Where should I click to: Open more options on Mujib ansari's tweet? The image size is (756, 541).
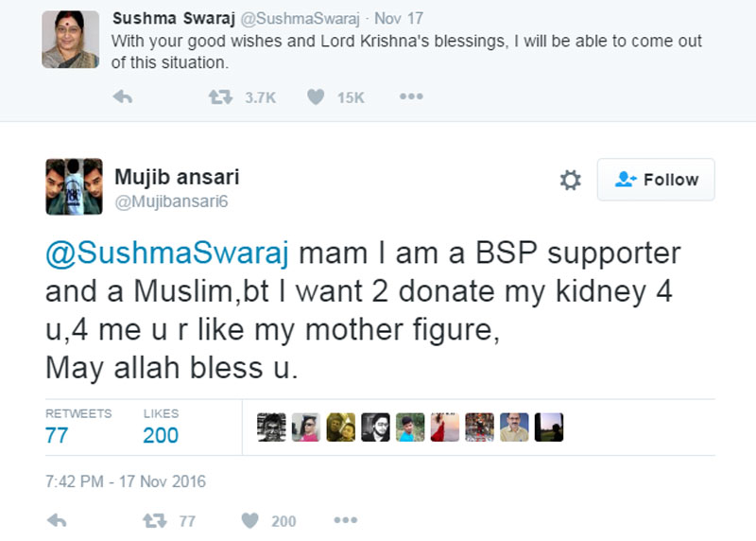(345, 520)
